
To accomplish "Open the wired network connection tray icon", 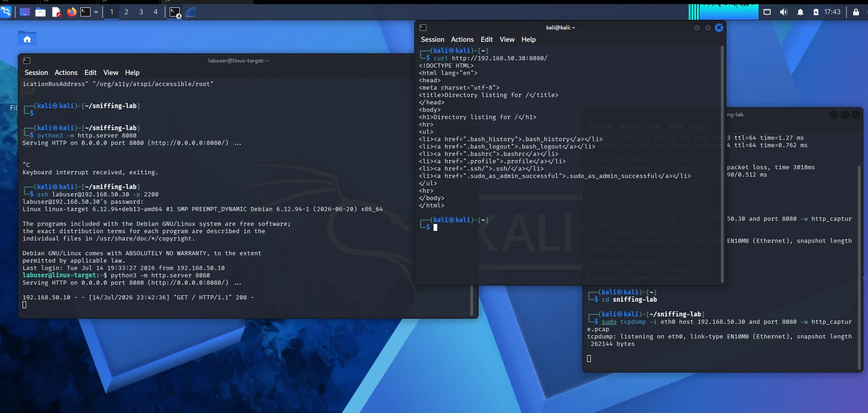I will [767, 12].
